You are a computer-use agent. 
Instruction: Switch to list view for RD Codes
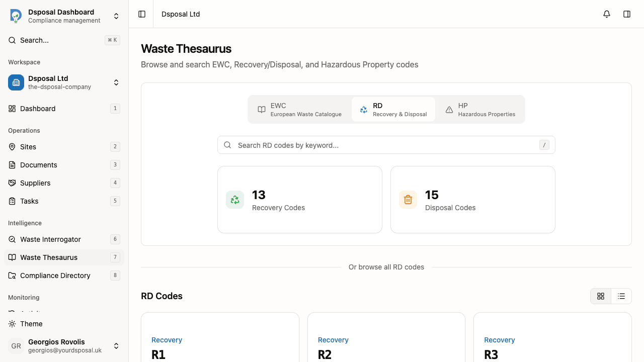[621, 296]
